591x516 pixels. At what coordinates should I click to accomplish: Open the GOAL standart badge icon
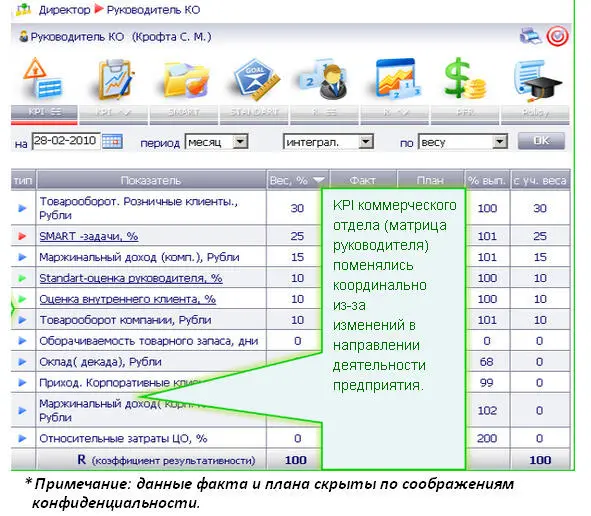point(256,79)
